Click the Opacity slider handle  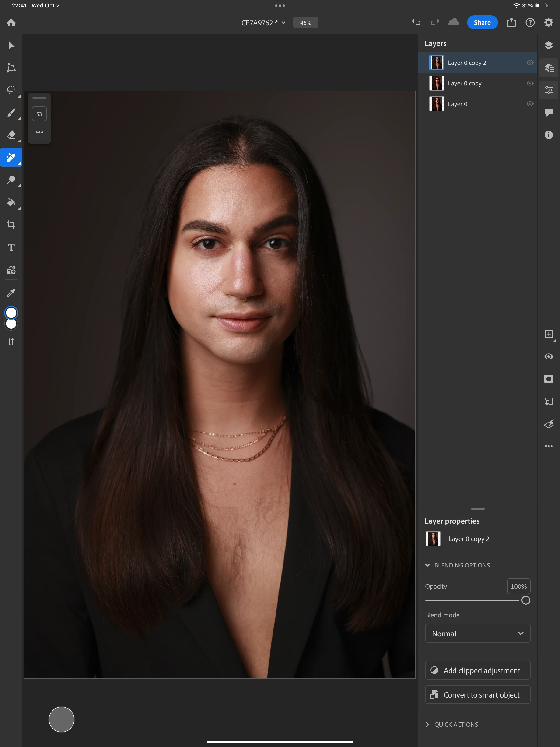pos(525,600)
